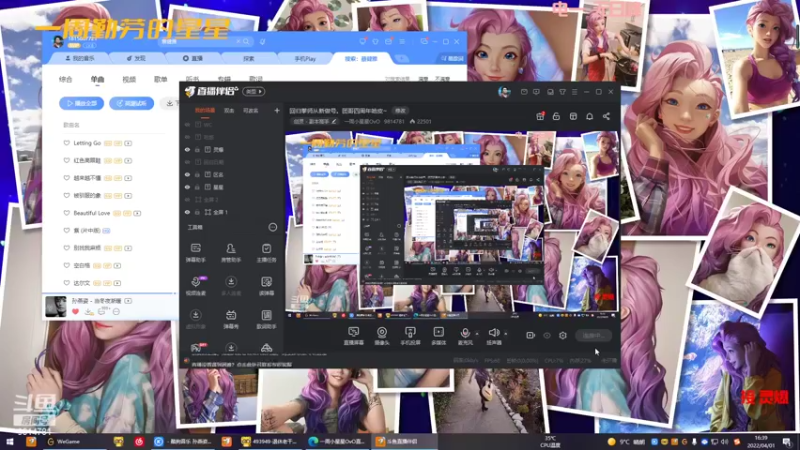Open streaming settings gear icon
Viewport: 800px width, 450px height.
coord(563,335)
